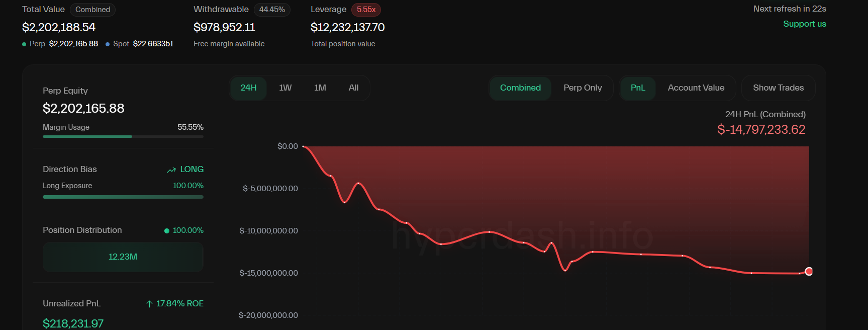Click the Show Trades button

click(778, 88)
